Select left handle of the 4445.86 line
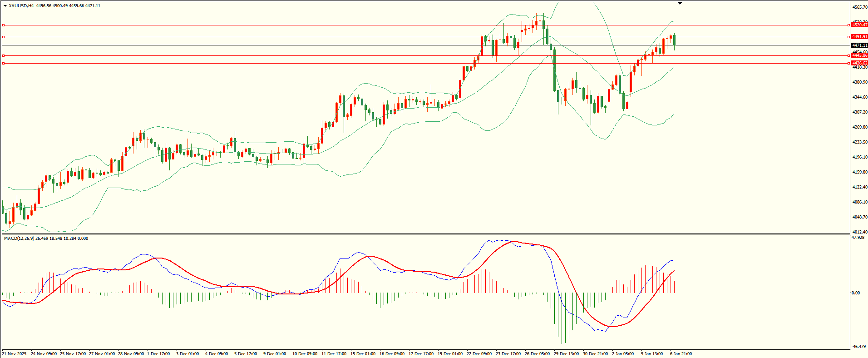The width and height of the screenshot is (868, 358). [3, 56]
